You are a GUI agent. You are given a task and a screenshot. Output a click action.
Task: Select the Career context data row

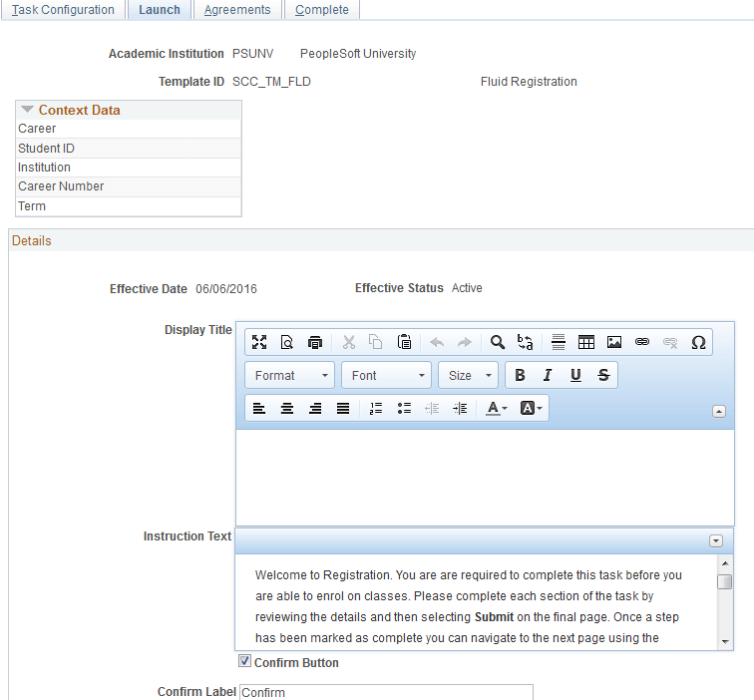[129, 129]
